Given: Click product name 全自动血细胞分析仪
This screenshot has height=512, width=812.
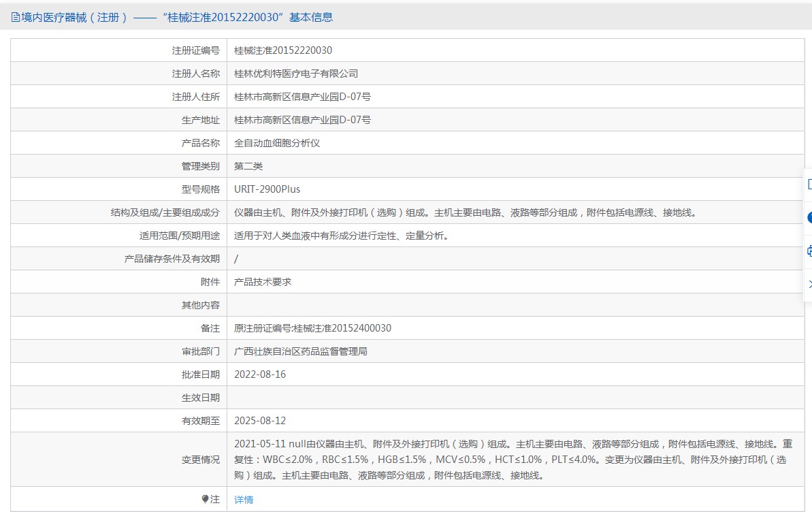Looking at the screenshot, I should [x=277, y=143].
